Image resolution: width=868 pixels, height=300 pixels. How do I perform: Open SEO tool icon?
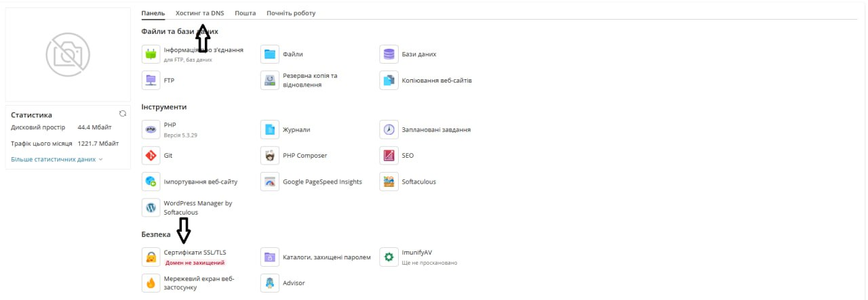pos(389,156)
